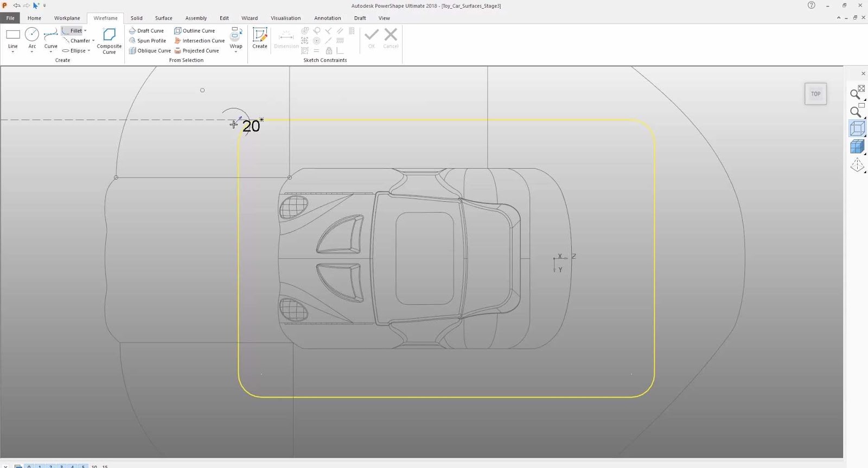Toggle level 1 in the level bar
The image size is (868, 468).
tap(40, 466)
